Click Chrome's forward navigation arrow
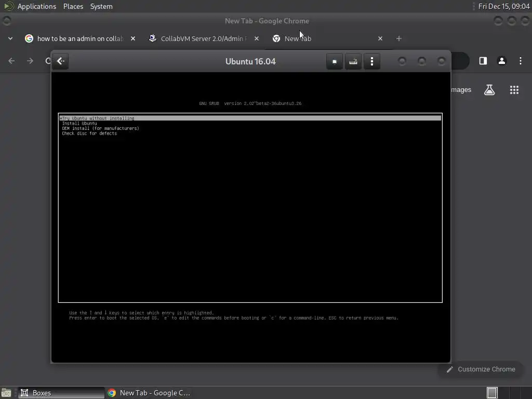 pyautogui.click(x=30, y=61)
